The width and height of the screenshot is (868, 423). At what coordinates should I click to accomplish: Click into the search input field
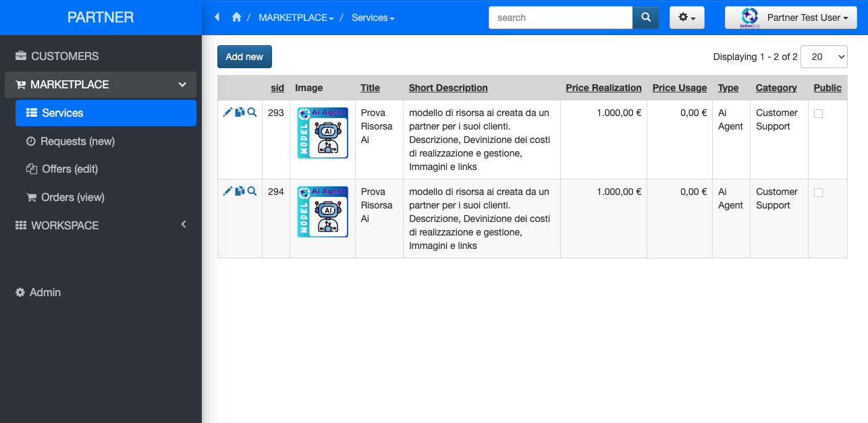pyautogui.click(x=560, y=18)
